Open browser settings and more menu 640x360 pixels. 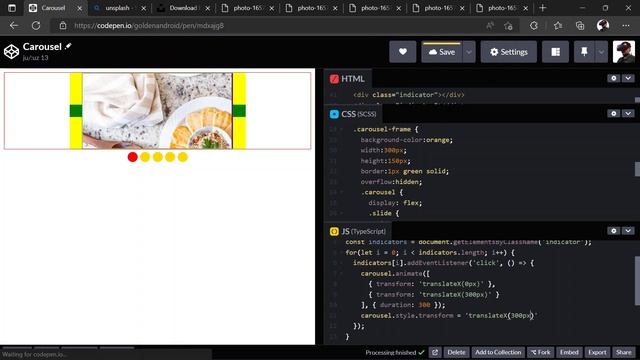(x=626, y=25)
